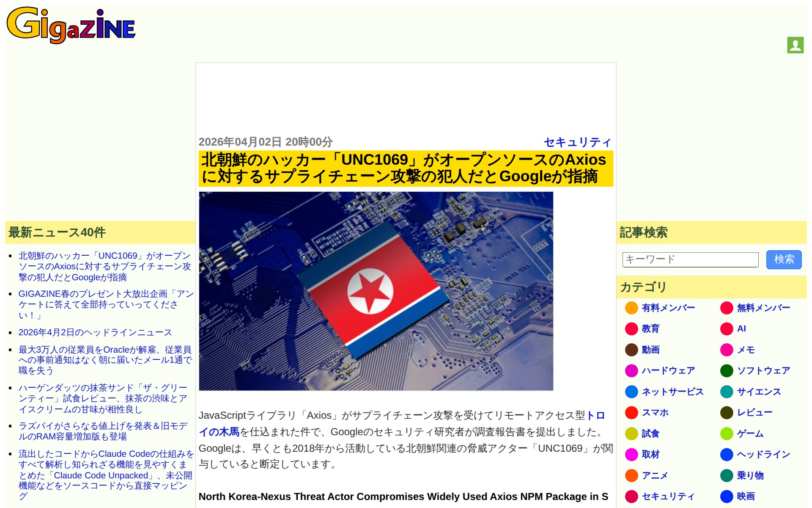
Task: Click the orange dot beside アニメ
Action: [x=631, y=475]
